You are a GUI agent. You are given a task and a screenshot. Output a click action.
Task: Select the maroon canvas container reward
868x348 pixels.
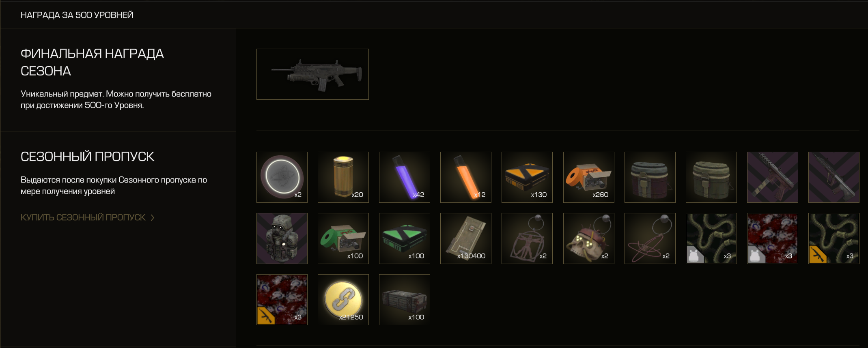[x=650, y=177]
